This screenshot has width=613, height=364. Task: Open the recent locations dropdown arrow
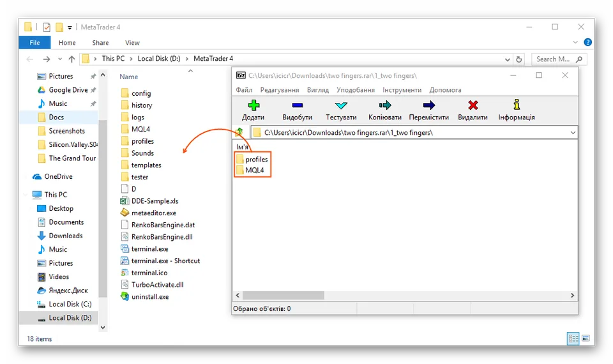(x=60, y=59)
